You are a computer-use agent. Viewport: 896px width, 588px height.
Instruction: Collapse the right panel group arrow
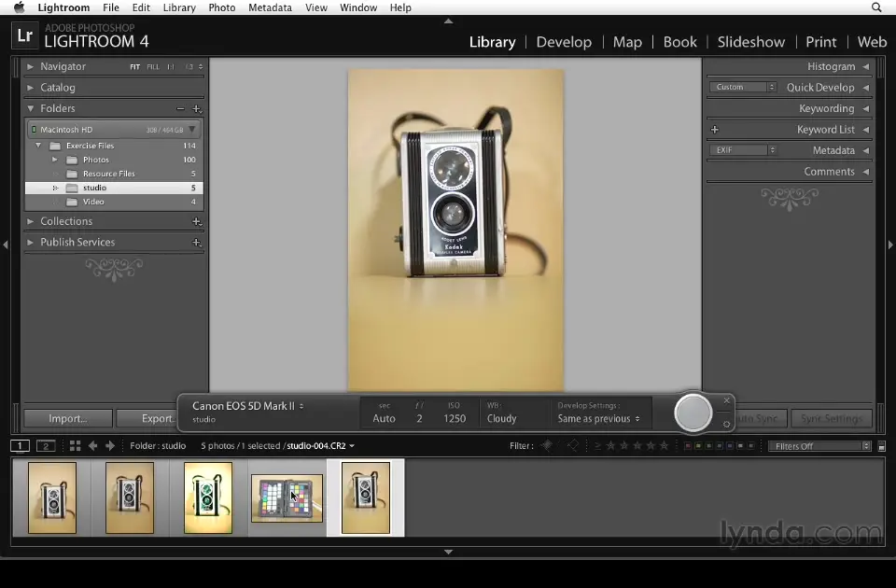890,245
